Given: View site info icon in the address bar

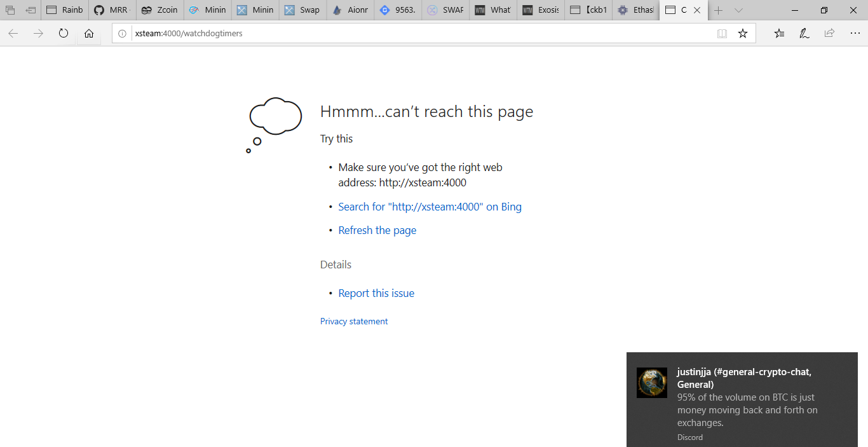Looking at the screenshot, I should 123,34.
